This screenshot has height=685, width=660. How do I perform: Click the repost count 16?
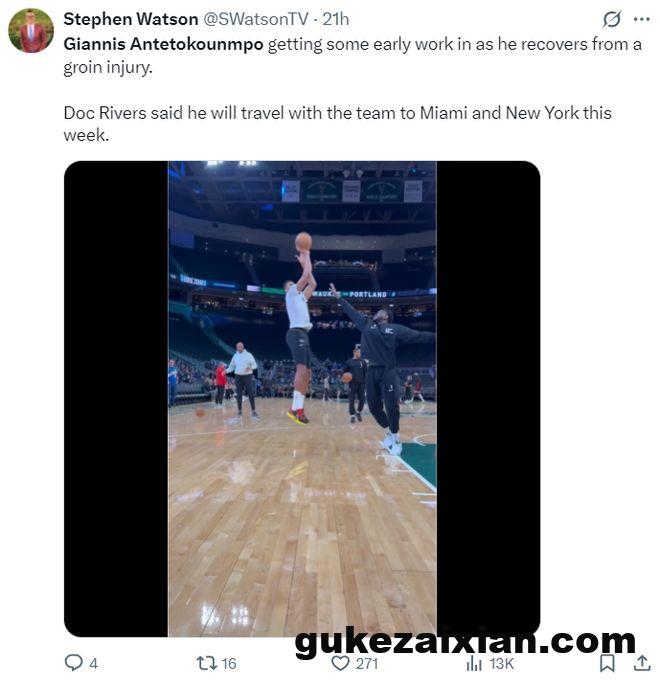pyautogui.click(x=229, y=663)
